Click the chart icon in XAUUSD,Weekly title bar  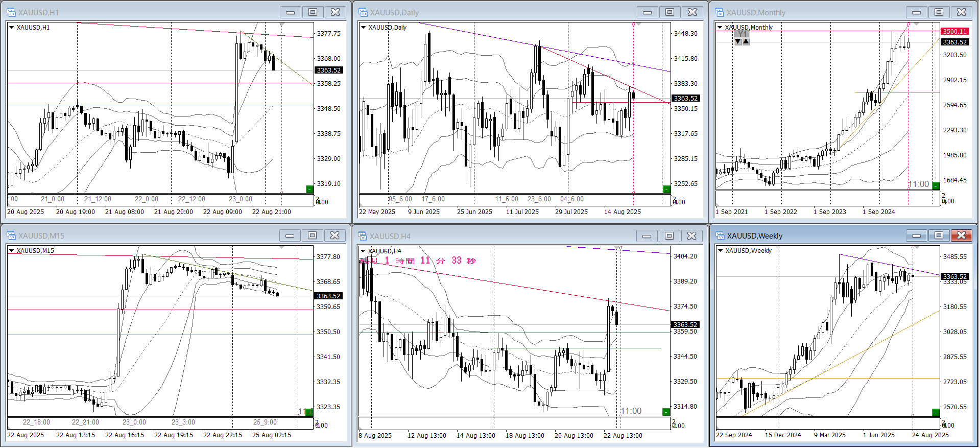click(720, 235)
